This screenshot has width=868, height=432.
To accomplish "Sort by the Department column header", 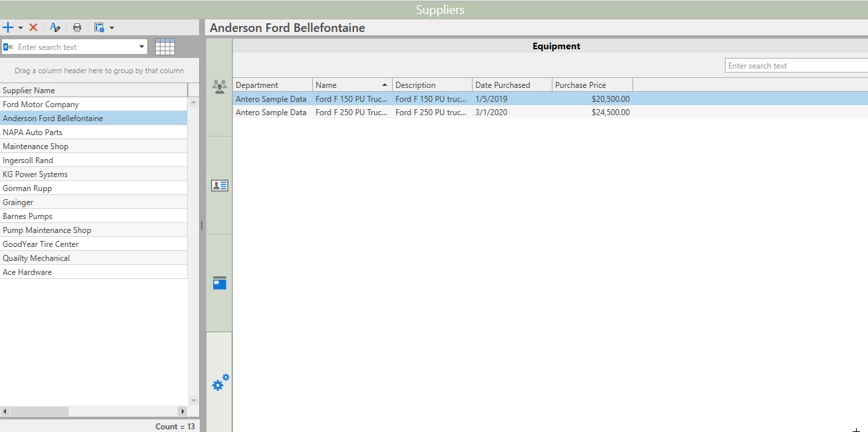I will (x=272, y=85).
